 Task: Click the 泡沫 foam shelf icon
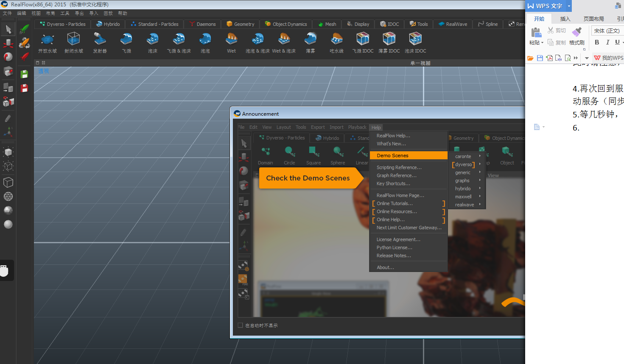pos(153,42)
